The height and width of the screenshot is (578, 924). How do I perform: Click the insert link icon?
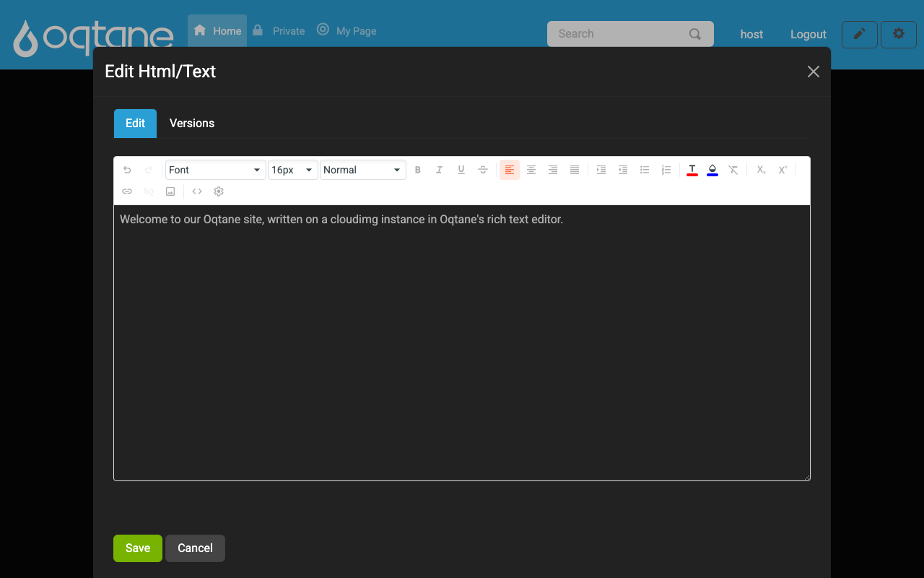tap(127, 191)
